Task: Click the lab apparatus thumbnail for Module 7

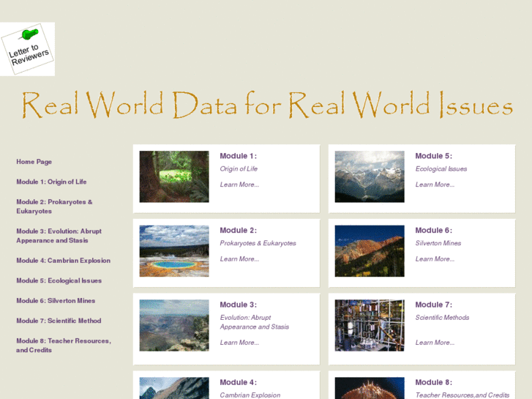Action: 370,325
